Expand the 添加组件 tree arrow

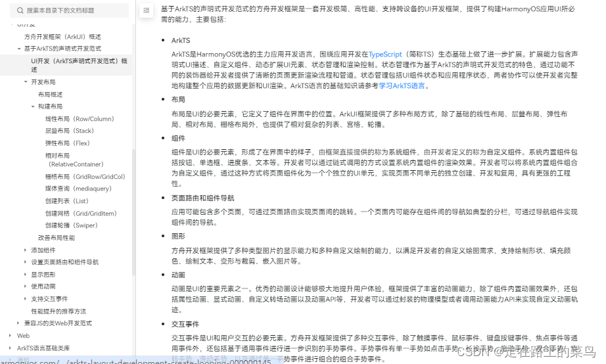tap(26, 250)
